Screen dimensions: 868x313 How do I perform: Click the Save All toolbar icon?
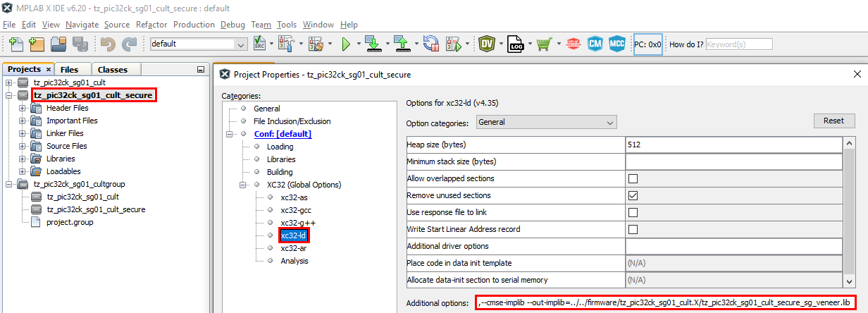pos(80,44)
